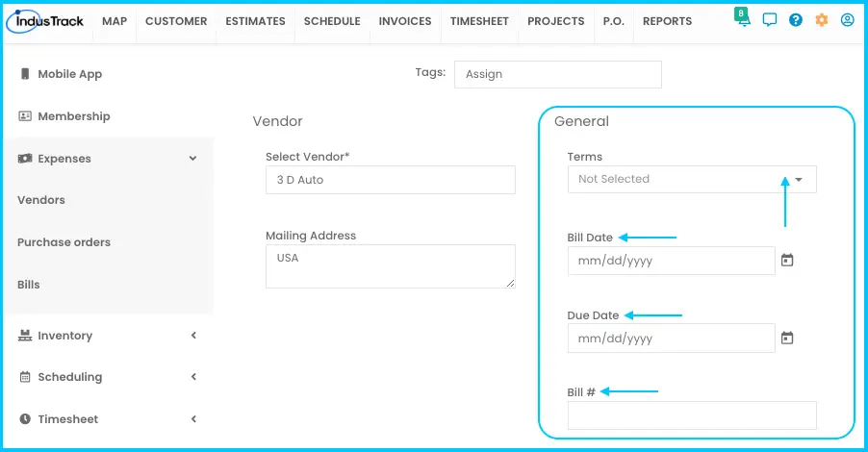
Task: Open Purchase orders in the sidebar
Action: click(x=64, y=242)
